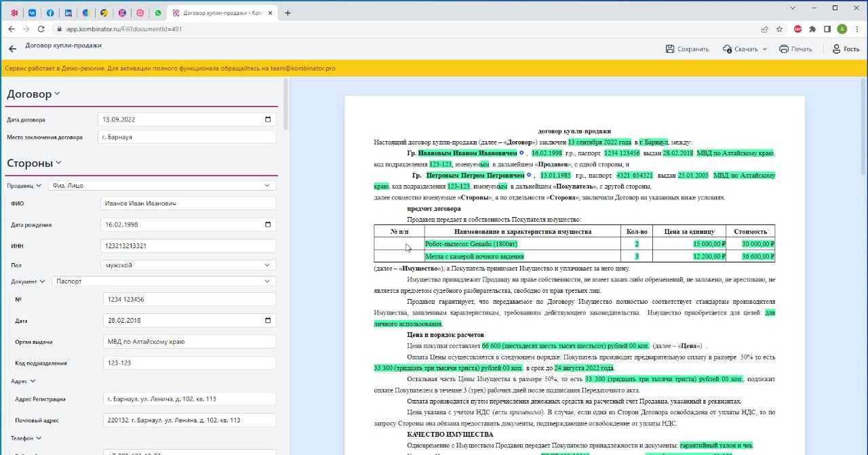Click the 12 200,00 ₽ unit price cell

click(x=689, y=256)
